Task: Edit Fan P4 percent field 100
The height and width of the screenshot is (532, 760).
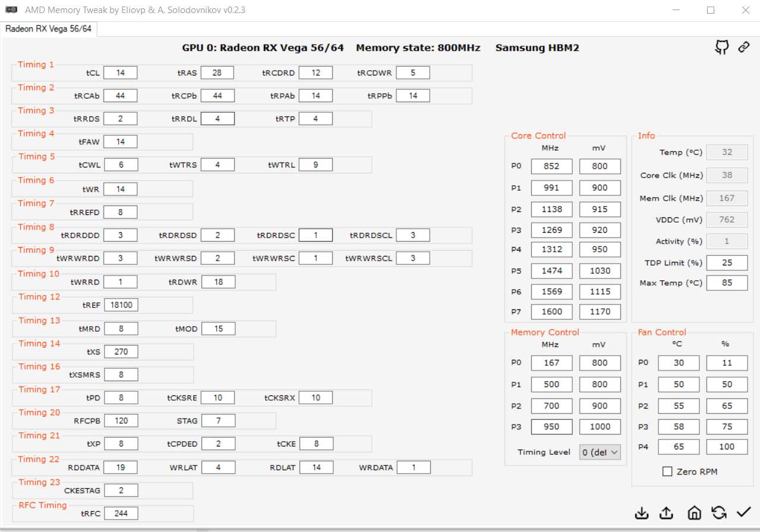Action: click(727, 446)
